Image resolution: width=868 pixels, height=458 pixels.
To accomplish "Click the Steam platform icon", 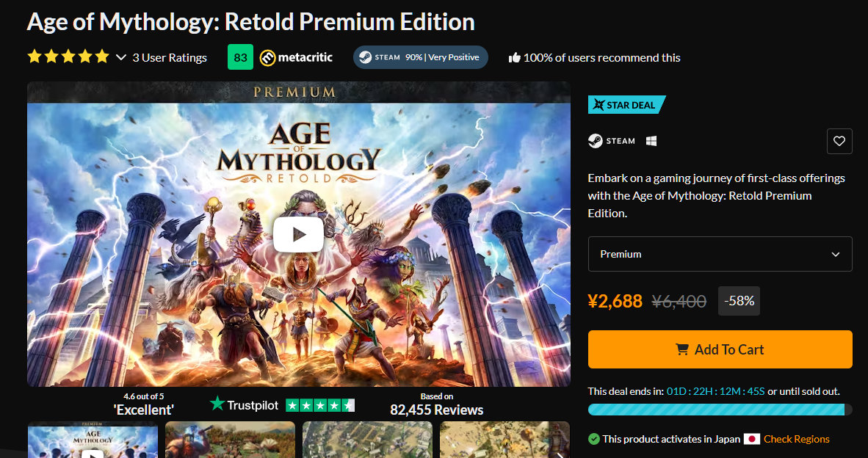I will [596, 141].
